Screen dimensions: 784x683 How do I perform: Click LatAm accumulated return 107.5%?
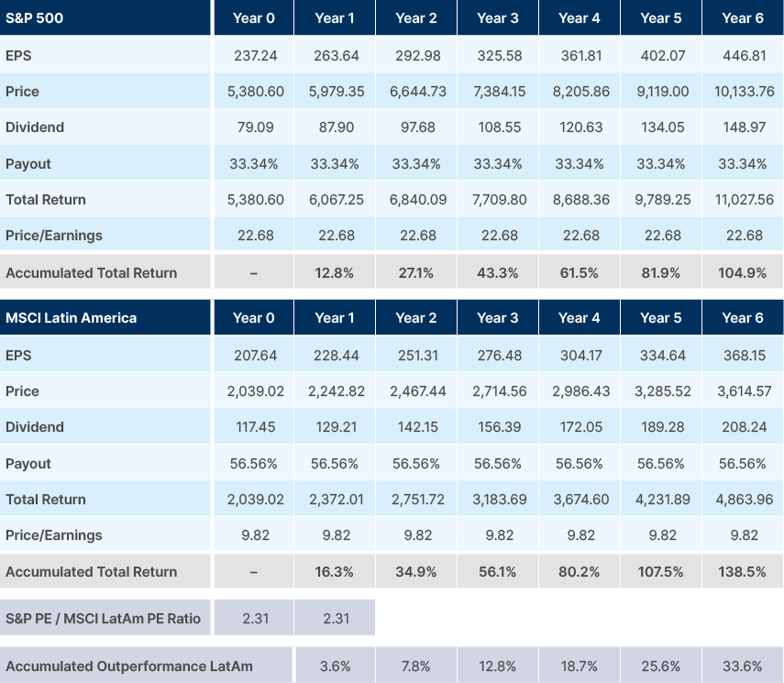point(660,571)
